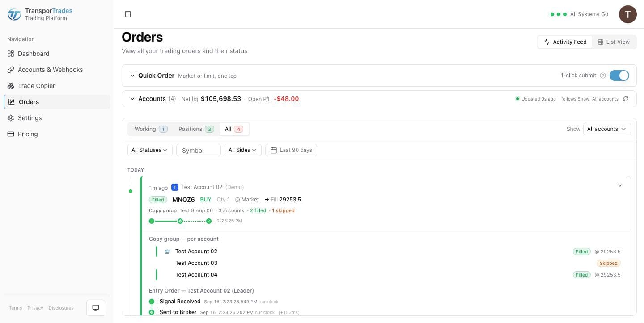
Task: Open the user avatar T menu
Action: click(x=627, y=14)
